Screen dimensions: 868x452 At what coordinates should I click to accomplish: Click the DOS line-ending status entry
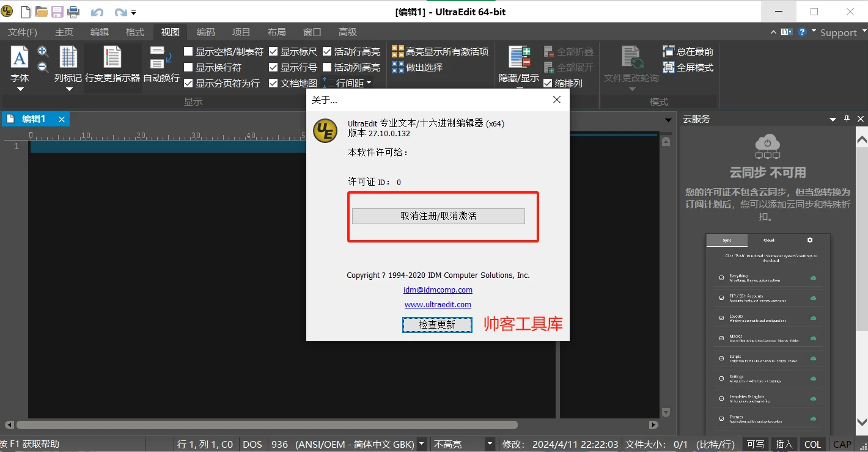point(252,444)
